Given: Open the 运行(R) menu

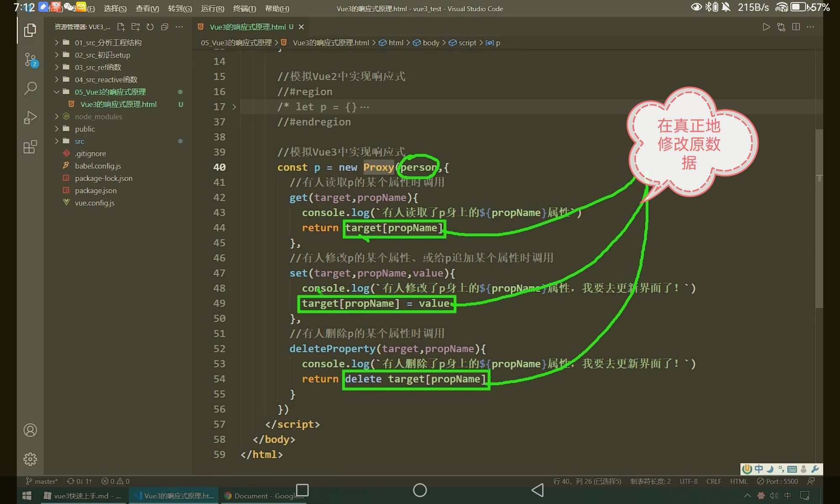Looking at the screenshot, I should [x=212, y=8].
